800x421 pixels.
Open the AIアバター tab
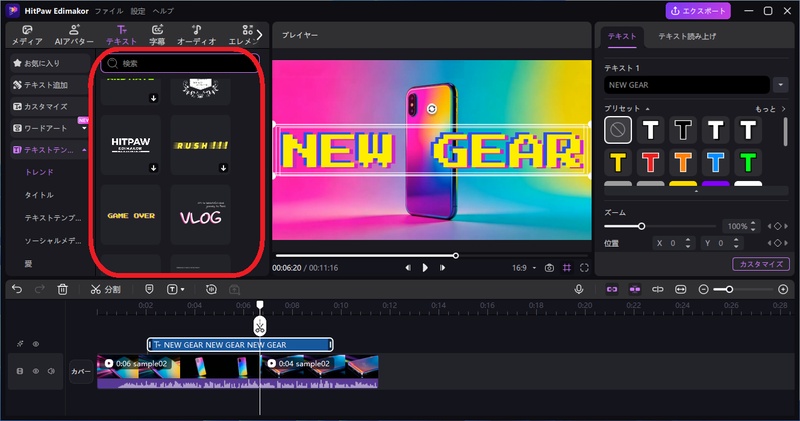click(74, 35)
